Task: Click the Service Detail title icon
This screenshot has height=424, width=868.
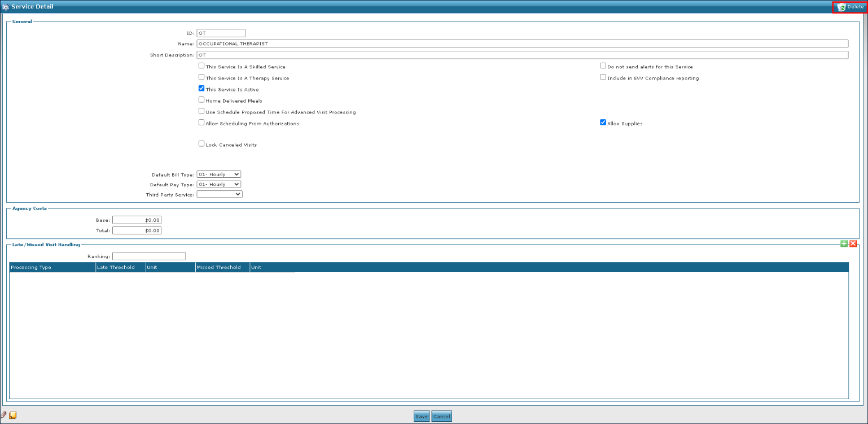Action: tap(6, 7)
